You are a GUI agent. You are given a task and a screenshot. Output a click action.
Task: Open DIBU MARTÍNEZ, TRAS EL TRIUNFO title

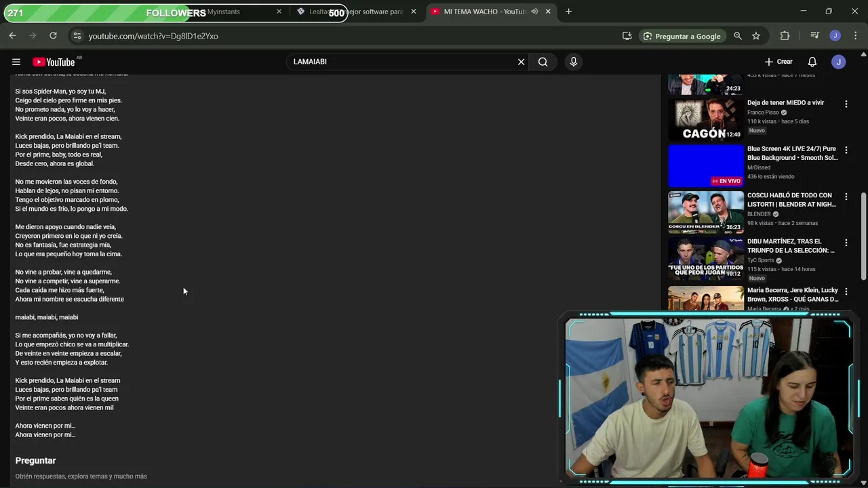click(x=791, y=245)
